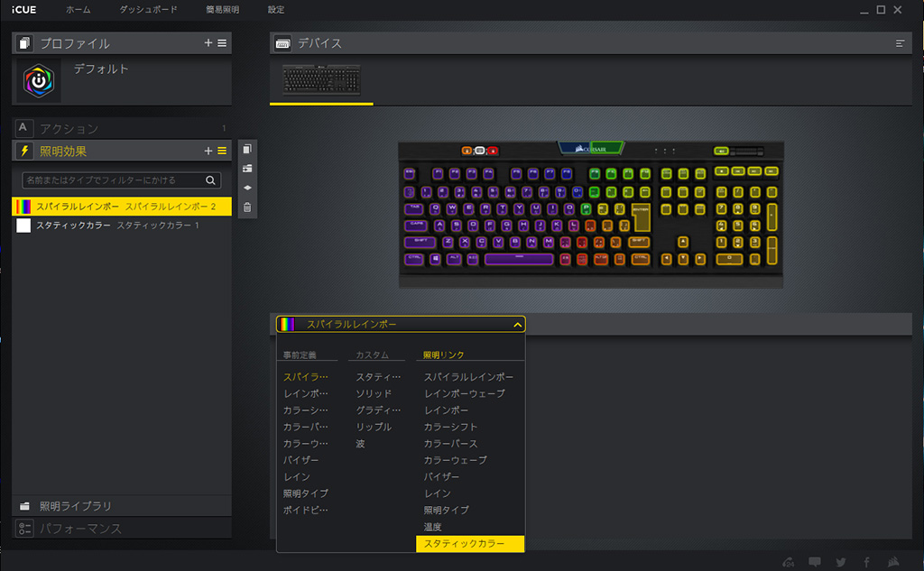
Task: Open the 設定 menu
Action: 276,10
